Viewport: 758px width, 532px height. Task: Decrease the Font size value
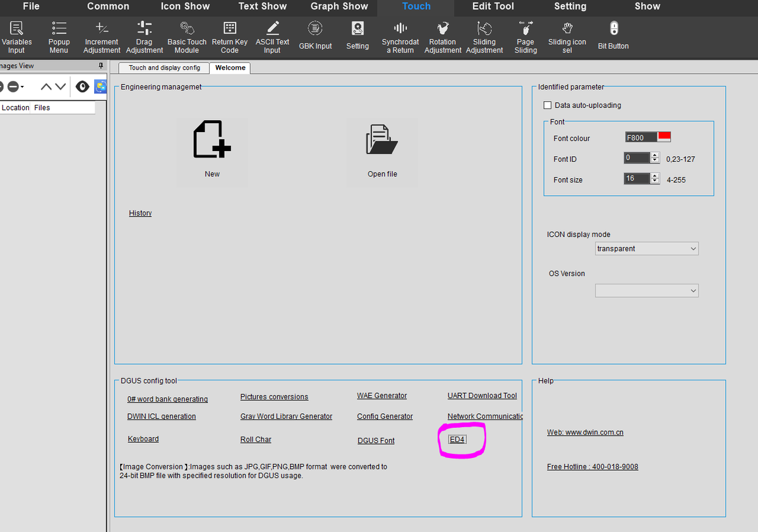click(x=655, y=181)
